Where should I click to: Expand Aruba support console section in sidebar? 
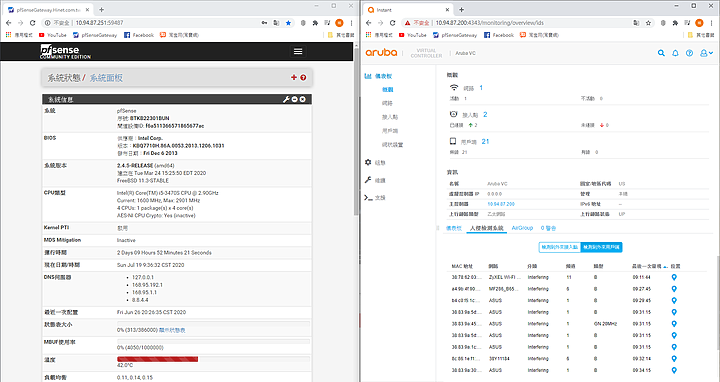coord(375,198)
